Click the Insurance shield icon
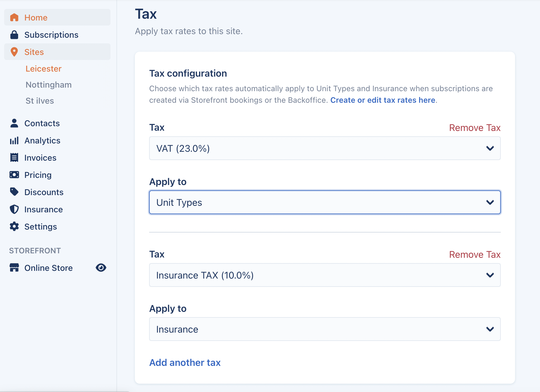The height and width of the screenshot is (392, 540). pos(14,209)
